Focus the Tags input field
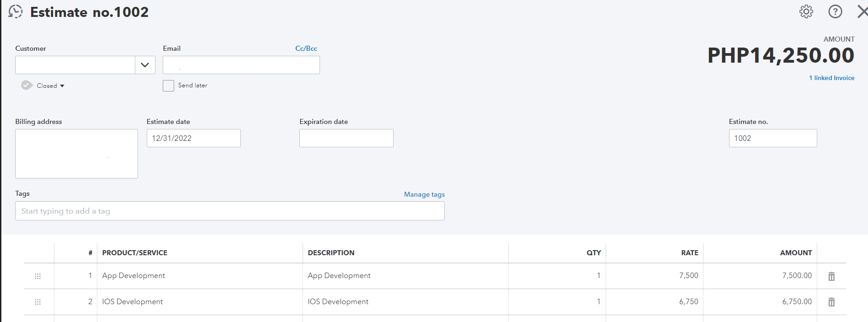 [229, 211]
